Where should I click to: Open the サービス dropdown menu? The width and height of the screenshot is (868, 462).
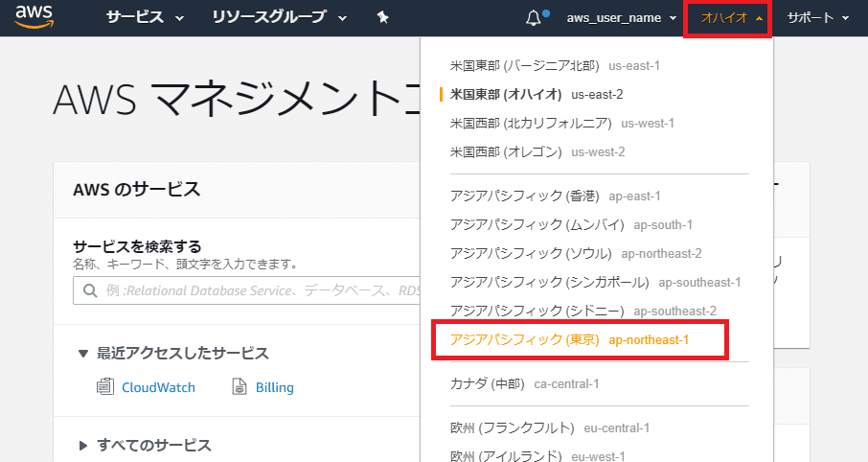coord(145,17)
